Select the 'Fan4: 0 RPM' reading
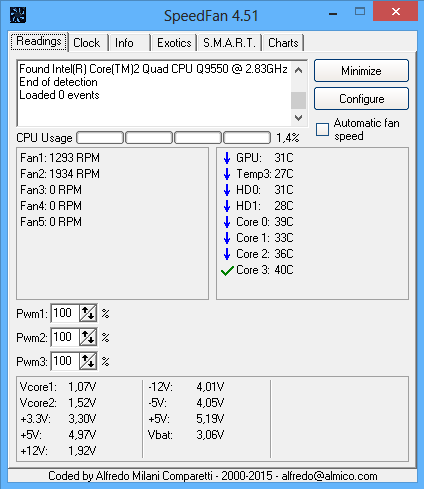 [x=51, y=206]
